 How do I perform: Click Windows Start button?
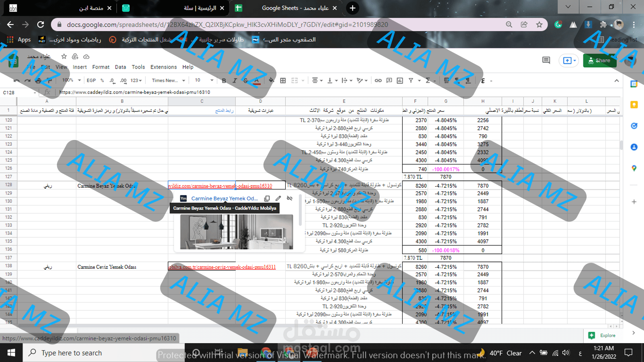point(11,353)
